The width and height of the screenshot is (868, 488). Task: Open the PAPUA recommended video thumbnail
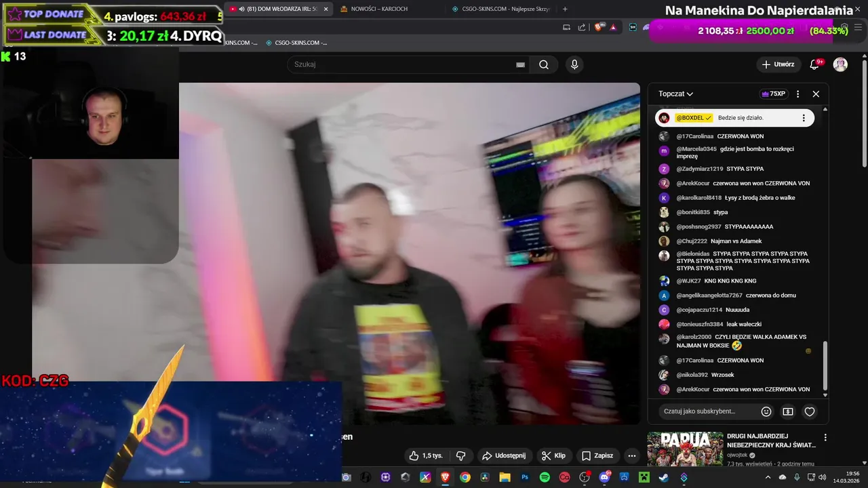(684, 450)
